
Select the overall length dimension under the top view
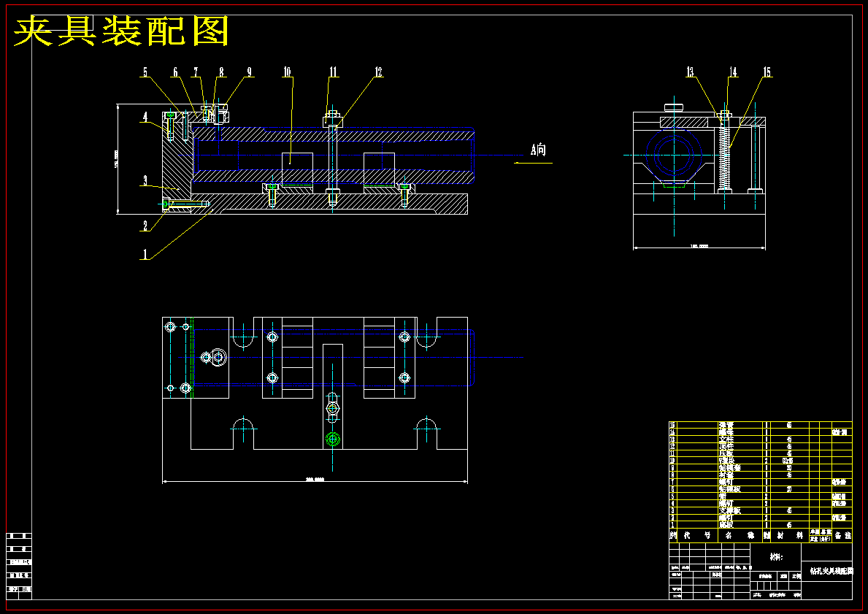pos(315,480)
